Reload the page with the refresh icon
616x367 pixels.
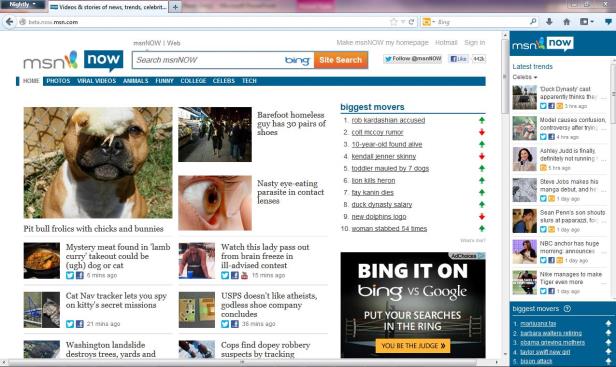pyautogui.click(x=411, y=22)
